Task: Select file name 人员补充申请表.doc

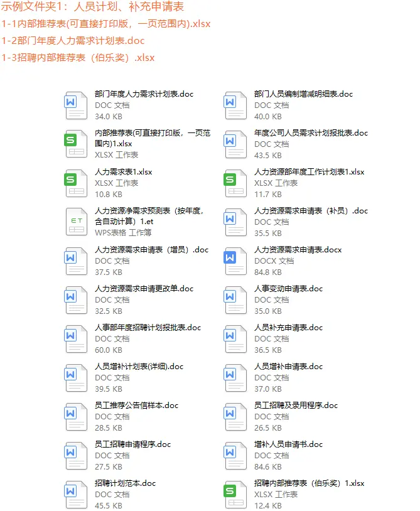Action: [x=288, y=328]
